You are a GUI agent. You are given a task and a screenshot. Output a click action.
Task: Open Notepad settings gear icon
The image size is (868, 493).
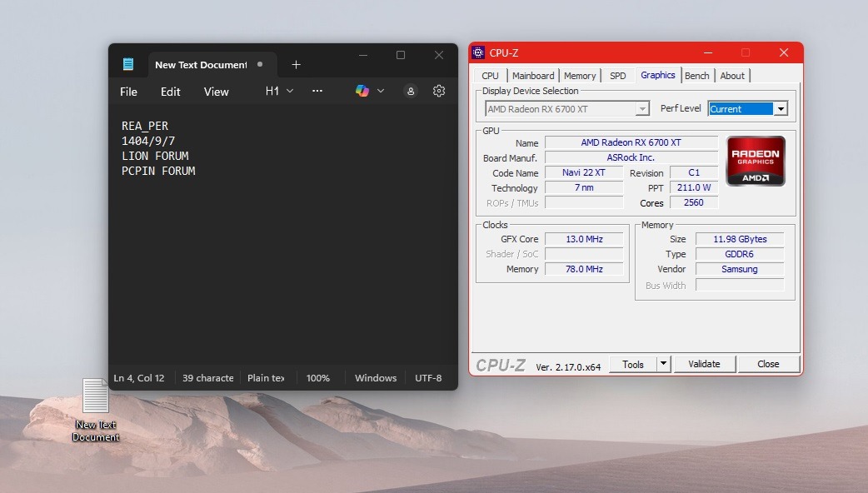[x=439, y=91]
